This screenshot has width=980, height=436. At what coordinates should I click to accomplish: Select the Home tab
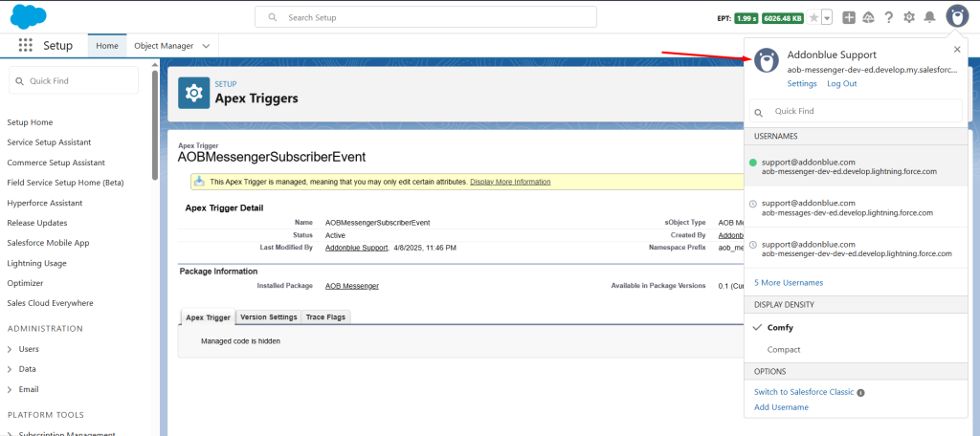(x=107, y=46)
